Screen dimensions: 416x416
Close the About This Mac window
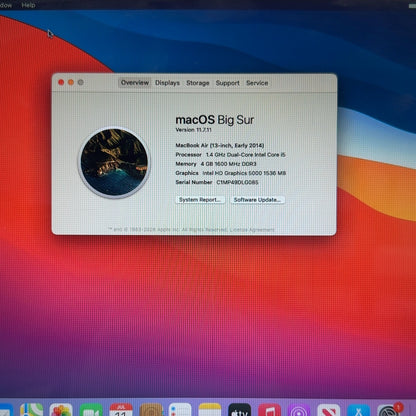click(61, 82)
